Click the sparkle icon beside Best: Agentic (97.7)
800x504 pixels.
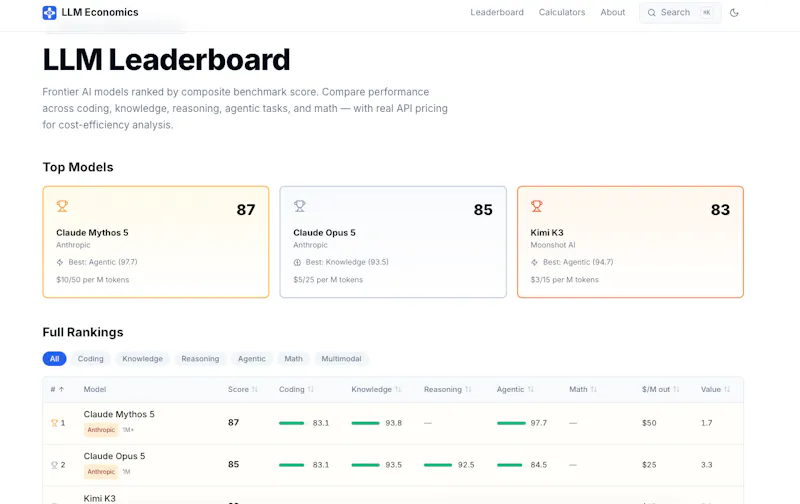[60, 262]
